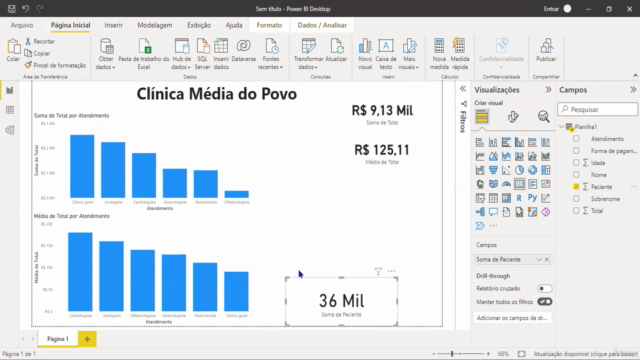Select the KPI visual

545,184
